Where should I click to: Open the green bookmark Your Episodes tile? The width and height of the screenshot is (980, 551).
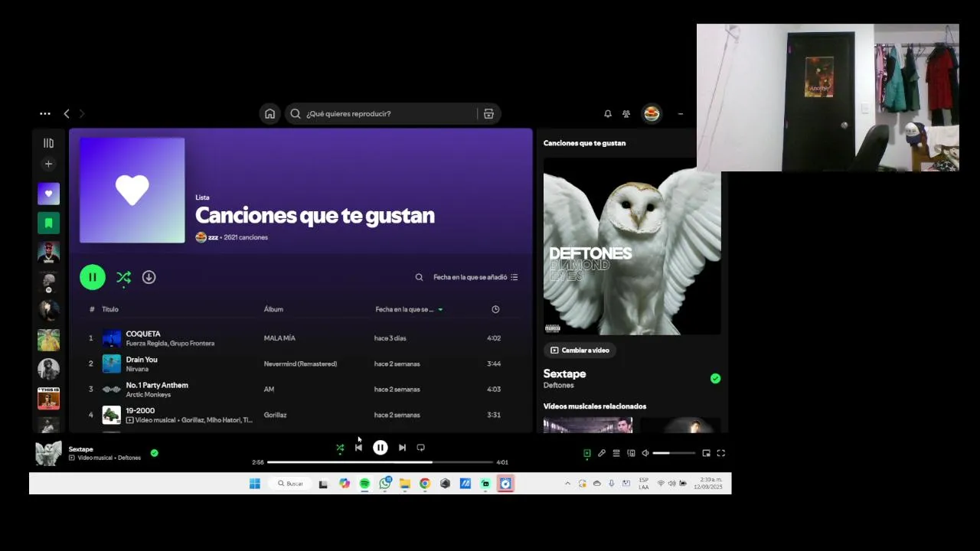tap(48, 223)
